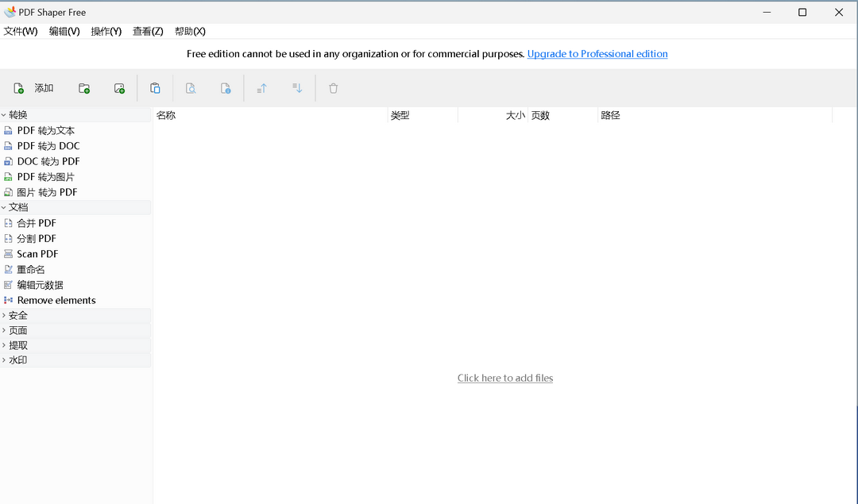This screenshot has height=504, width=858.
Task: Open the Scan PDF tool
Action: (37, 253)
